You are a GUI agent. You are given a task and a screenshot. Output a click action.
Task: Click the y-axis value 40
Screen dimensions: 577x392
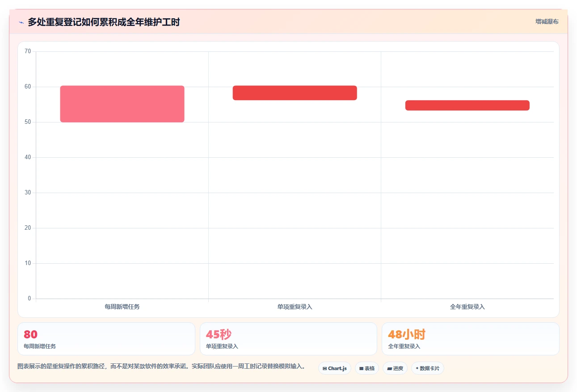point(28,157)
